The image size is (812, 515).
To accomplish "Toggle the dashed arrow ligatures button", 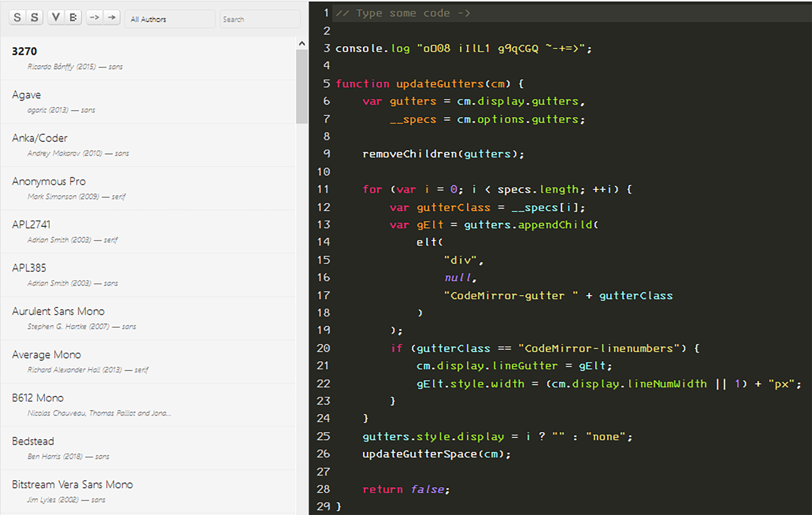I will (x=95, y=17).
